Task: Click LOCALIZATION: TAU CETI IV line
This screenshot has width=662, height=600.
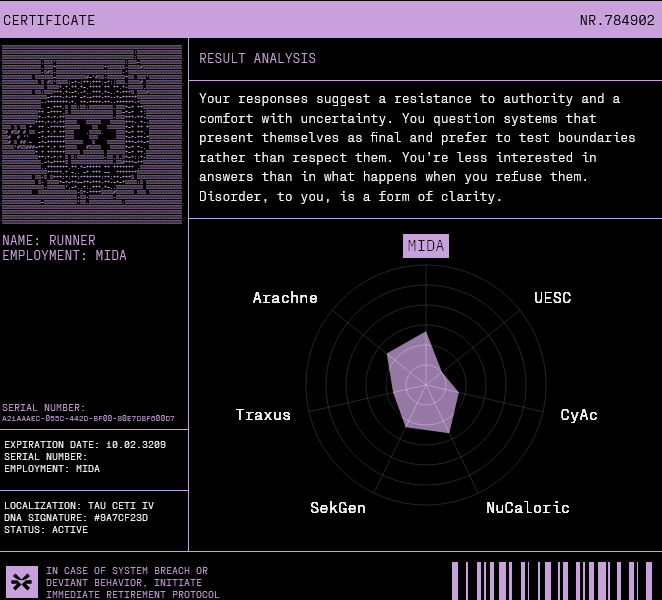Action: click(x=79, y=506)
